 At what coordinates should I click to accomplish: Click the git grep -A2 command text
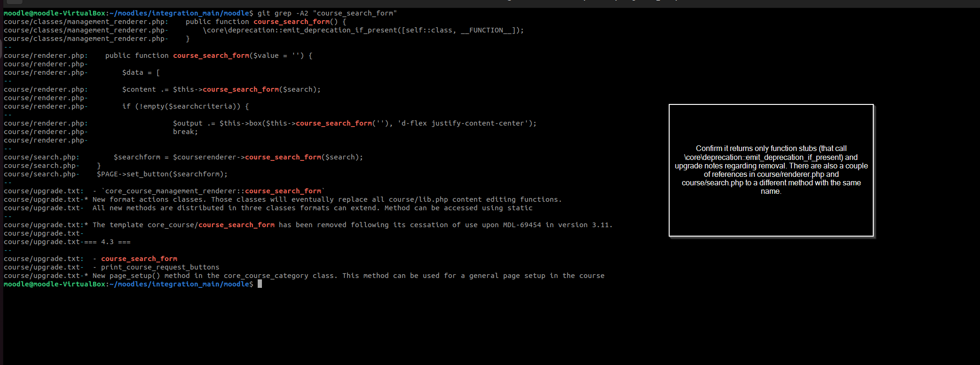(x=327, y=13)
